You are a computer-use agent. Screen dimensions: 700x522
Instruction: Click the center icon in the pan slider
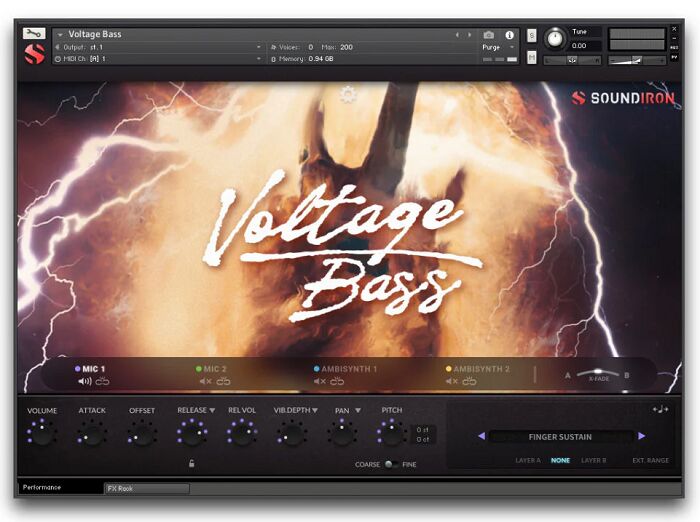pos(571,60)
